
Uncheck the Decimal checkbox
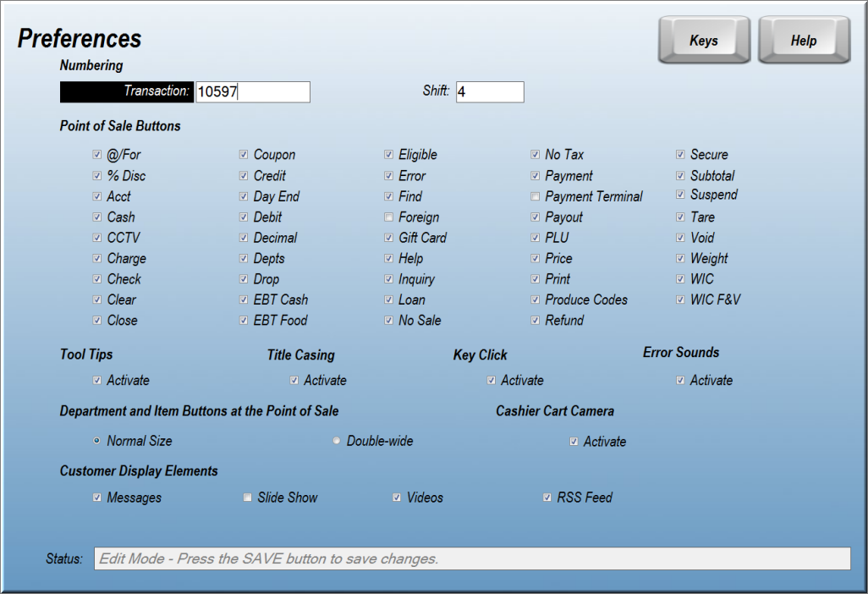click(244, 238)
